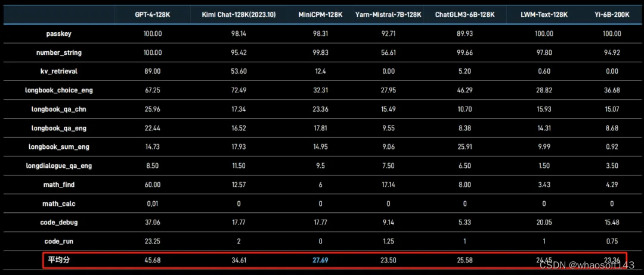Select the passkey value 98.31
The width and height of the screenshot is (644, 275).
click(x=320, y=34)
